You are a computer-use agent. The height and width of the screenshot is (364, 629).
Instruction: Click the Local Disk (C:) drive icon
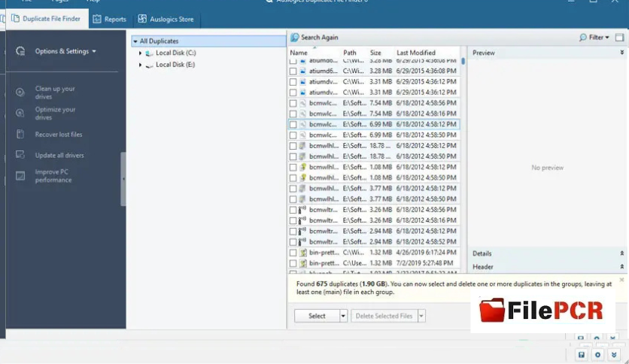tap(149, 53)
